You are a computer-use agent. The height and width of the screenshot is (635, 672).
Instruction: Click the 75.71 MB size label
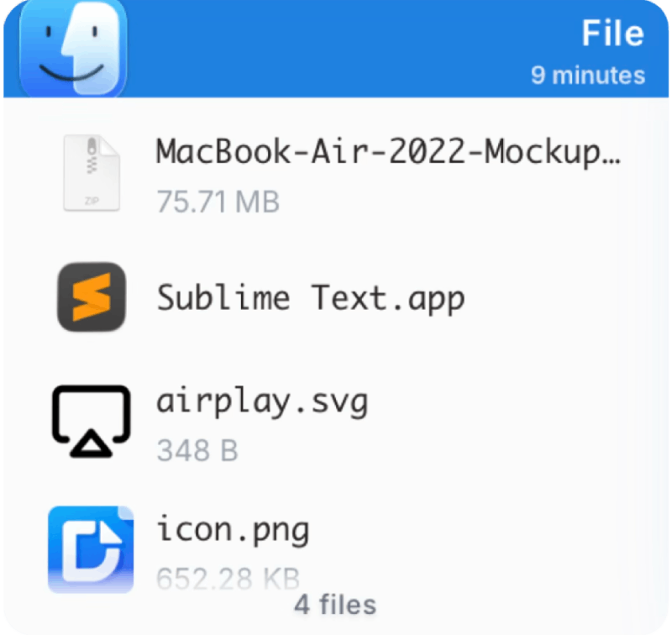pyautogui.click(x=218, y=202)
